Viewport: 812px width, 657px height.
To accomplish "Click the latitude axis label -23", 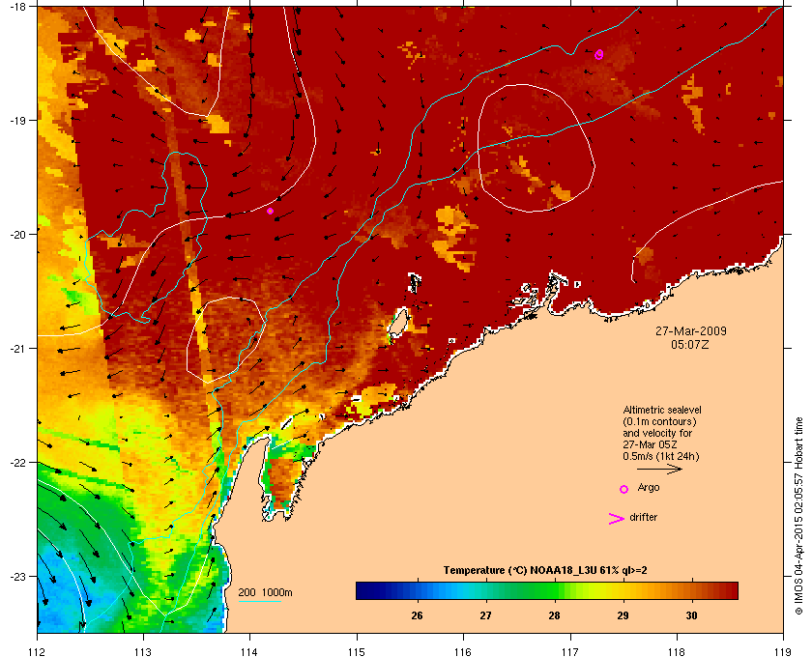I will click(x=17, y=576).
